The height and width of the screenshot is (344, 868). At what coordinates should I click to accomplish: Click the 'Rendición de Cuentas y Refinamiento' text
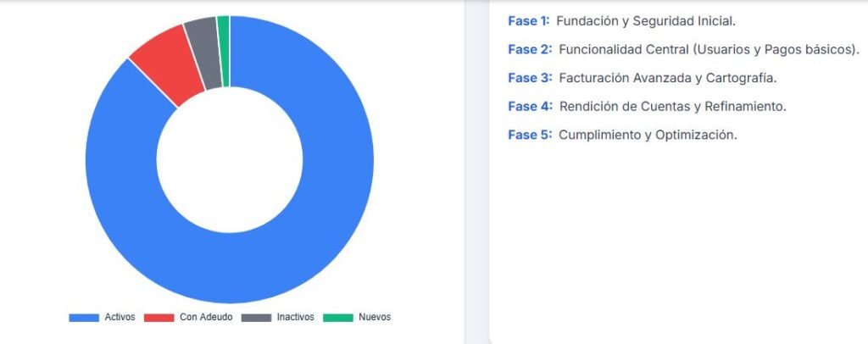tap(673, 107)
